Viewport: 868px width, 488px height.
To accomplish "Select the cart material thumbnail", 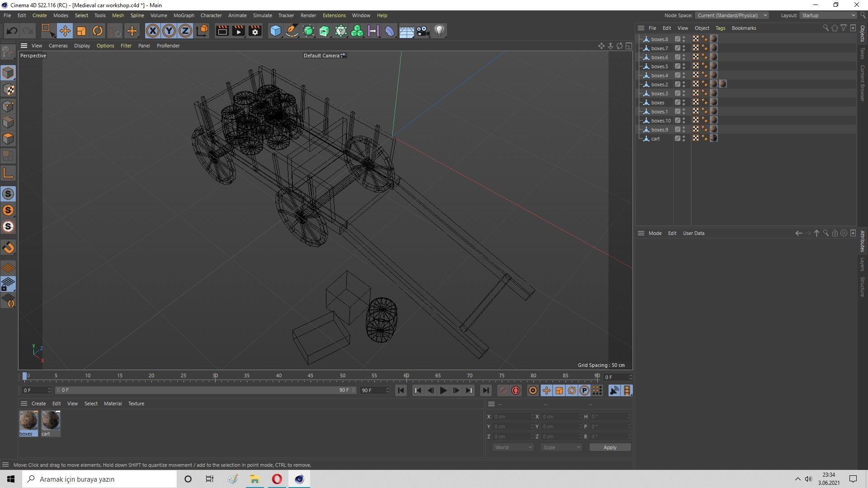I will tap(51, 421).
